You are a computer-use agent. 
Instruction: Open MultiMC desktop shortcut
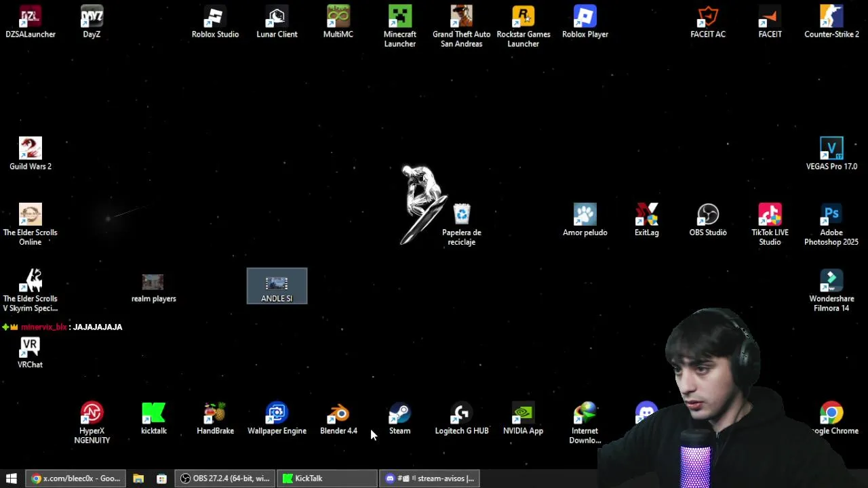click(x=338, y=22)
